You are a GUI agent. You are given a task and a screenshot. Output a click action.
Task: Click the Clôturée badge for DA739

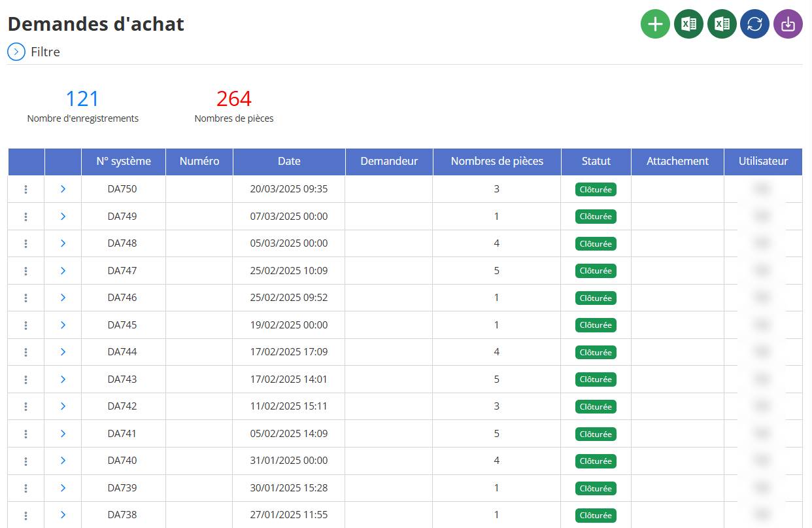point(596,488)
